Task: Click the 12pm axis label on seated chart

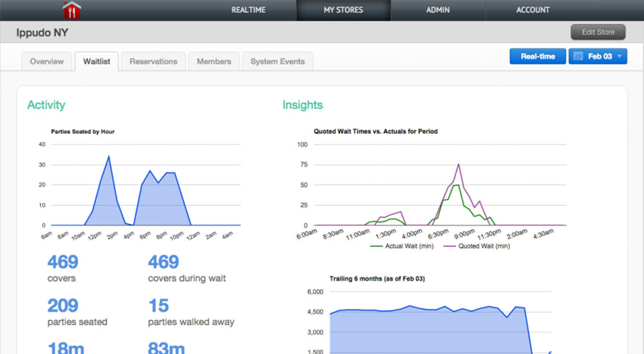Action: [x=95, y=236]
